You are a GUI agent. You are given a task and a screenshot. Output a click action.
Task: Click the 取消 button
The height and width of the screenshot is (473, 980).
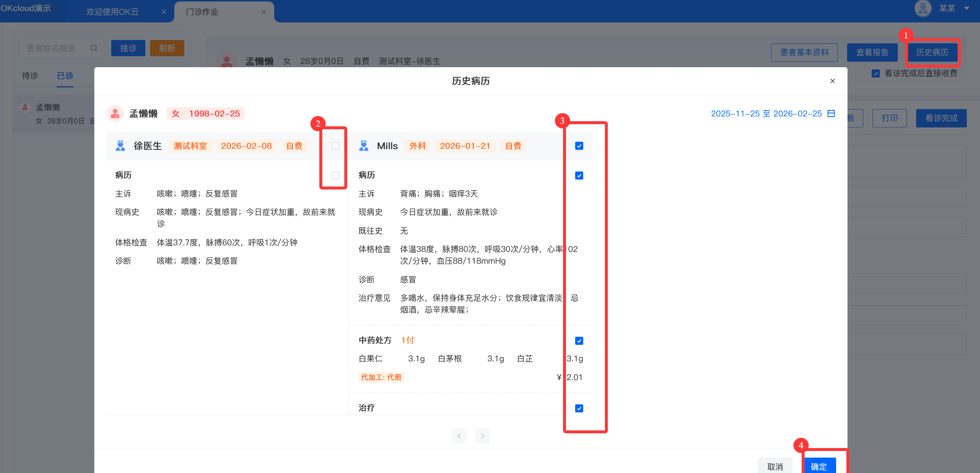(x=774, y=466)
